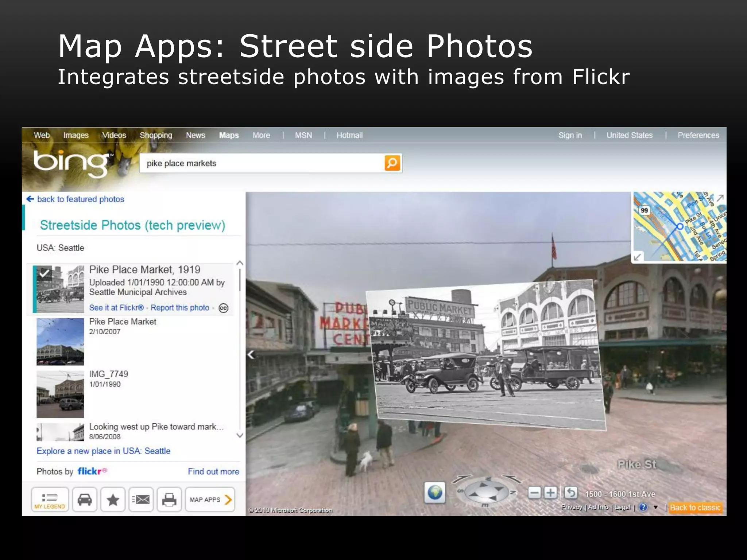Image resolution: width=747 pixels, height=560 pixels.
Task: Click the 1500 - 1600 1st Ave address
Action: (620, 494)
